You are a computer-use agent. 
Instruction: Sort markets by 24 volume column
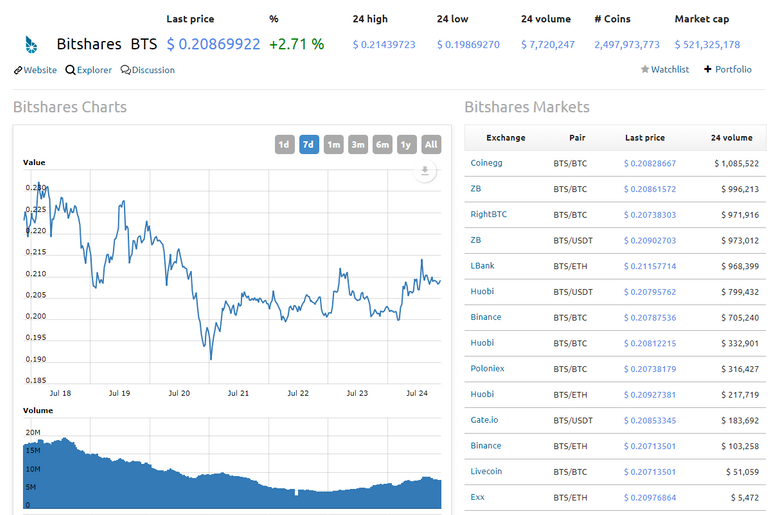731,138
